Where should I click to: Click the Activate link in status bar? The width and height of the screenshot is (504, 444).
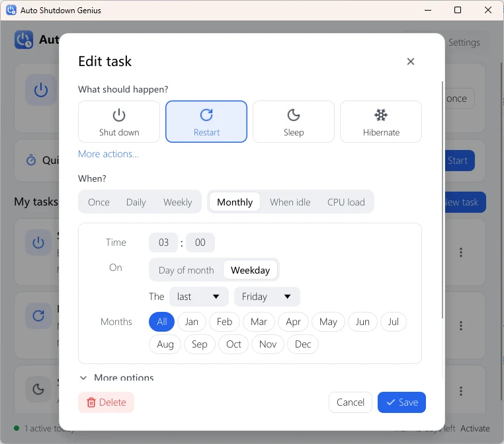pyautogui.click(x=475, y=428)
